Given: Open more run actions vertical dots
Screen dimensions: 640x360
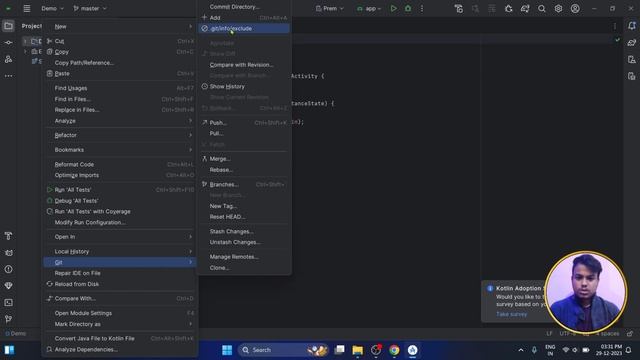Looking at the screenshot, I should 422,8.
